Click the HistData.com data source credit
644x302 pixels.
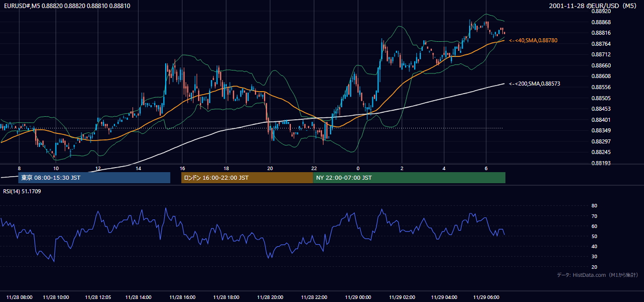pos(598,275)
